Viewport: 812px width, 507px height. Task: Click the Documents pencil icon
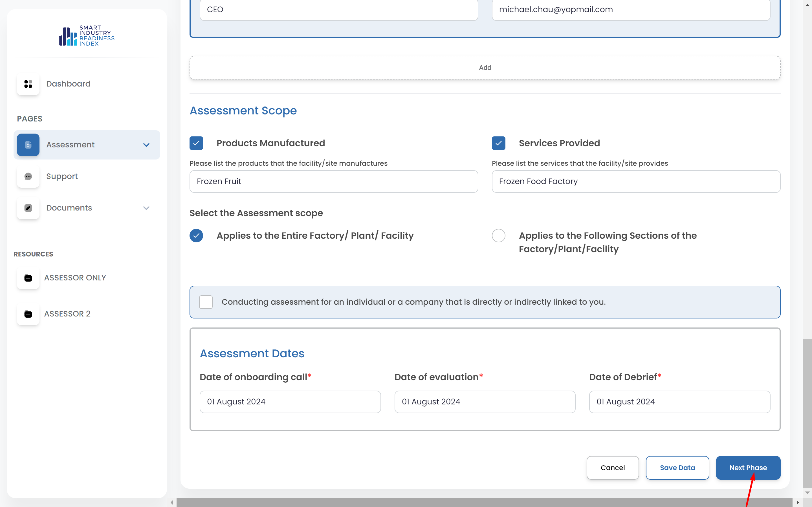click(x=28, y=208)
